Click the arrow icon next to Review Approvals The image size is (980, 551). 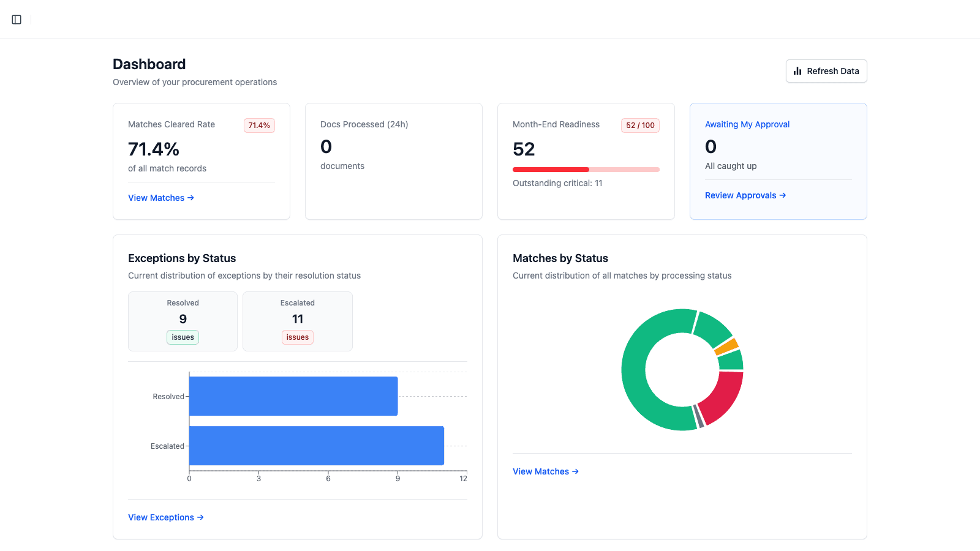click(x=783, y=195)
